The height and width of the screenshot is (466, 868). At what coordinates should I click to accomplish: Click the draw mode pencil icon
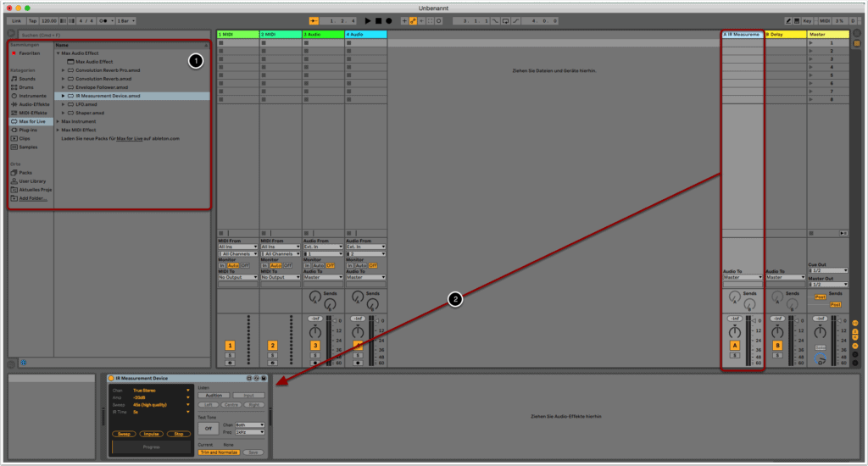[x=790, y=19]
